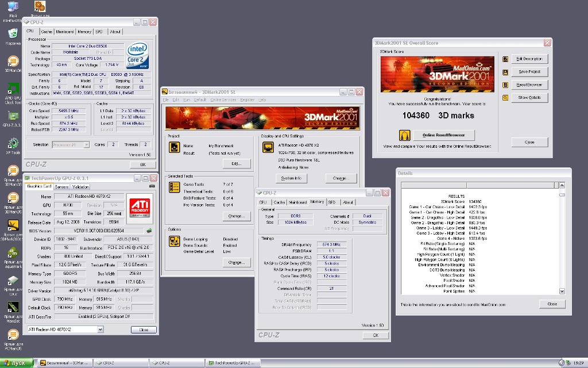Click the icon left of Online ResultBrowser
This screenshot has height=368, width=588.
(405, 135)
